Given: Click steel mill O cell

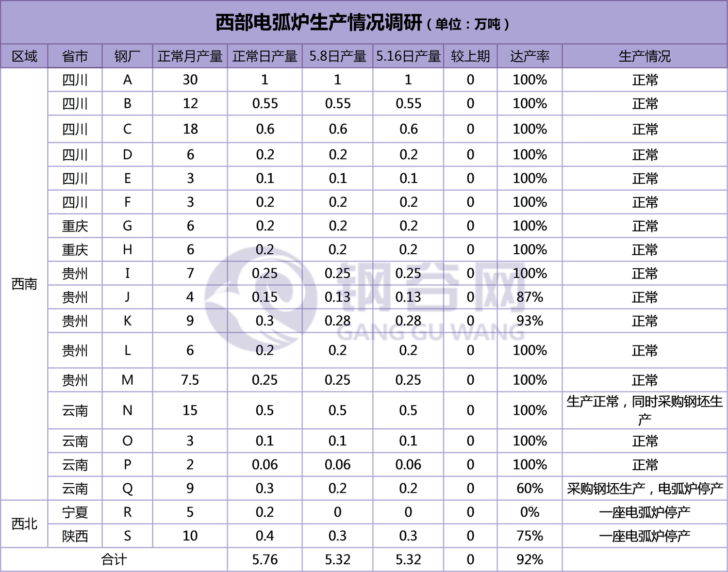Looking at the screenshot, I should (127, 441).
